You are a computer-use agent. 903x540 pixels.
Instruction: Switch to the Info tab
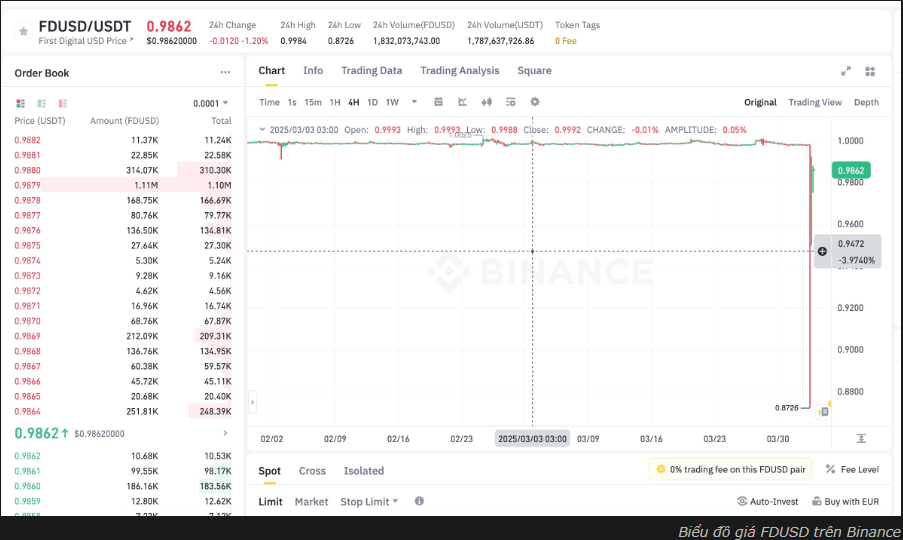[x=313, y=70]
